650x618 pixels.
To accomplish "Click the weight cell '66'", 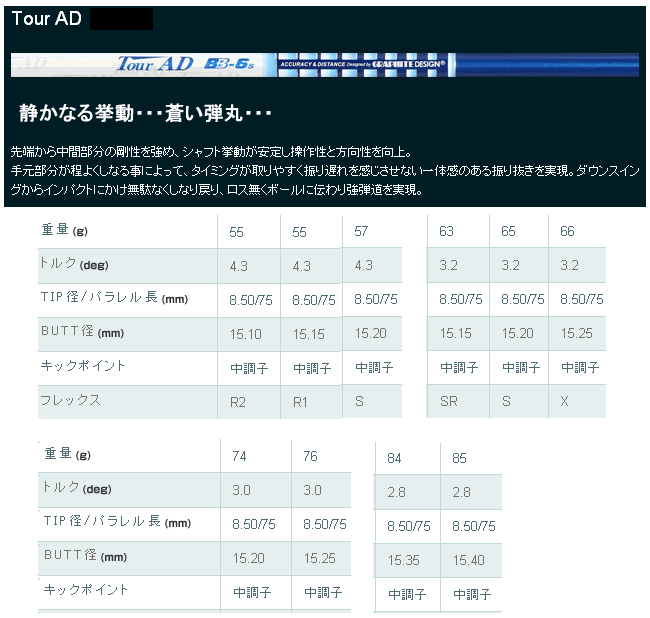I will (x=567, y=231).
